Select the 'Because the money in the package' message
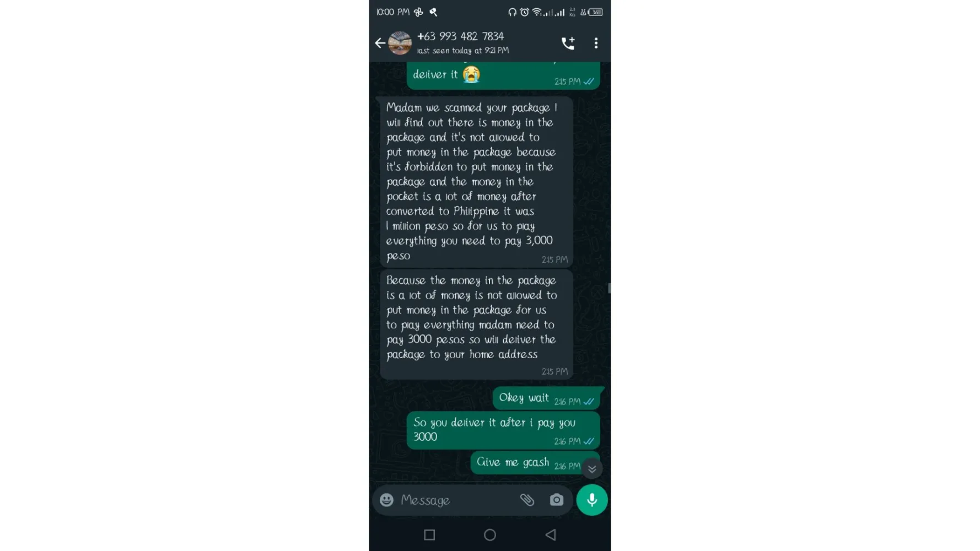This screenshot has height=551, width=980. tap(476, 325)
